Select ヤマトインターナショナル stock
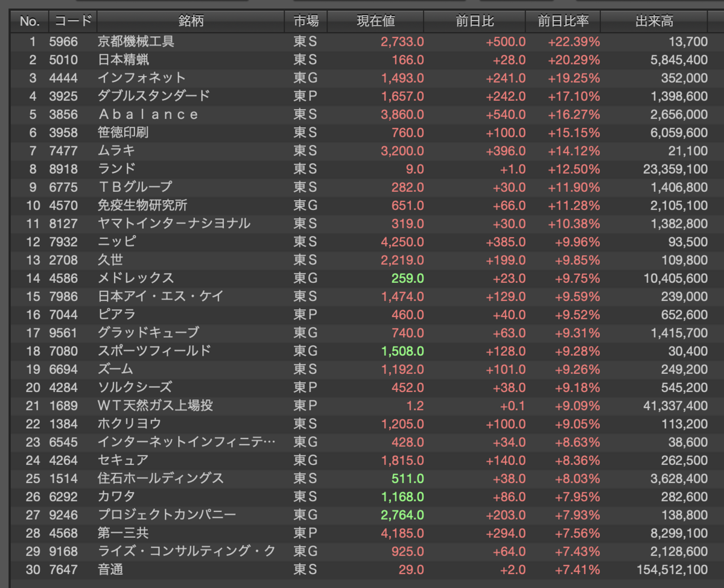 pyautogui.click(x=174, y=223)
